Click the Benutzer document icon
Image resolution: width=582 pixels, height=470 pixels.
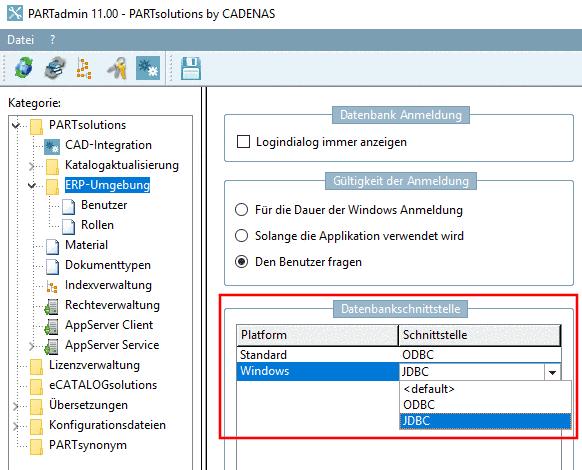tap(68, 206)
